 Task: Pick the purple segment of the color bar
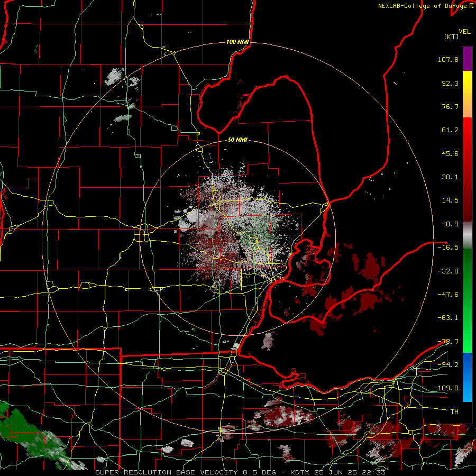click(467, 59)
